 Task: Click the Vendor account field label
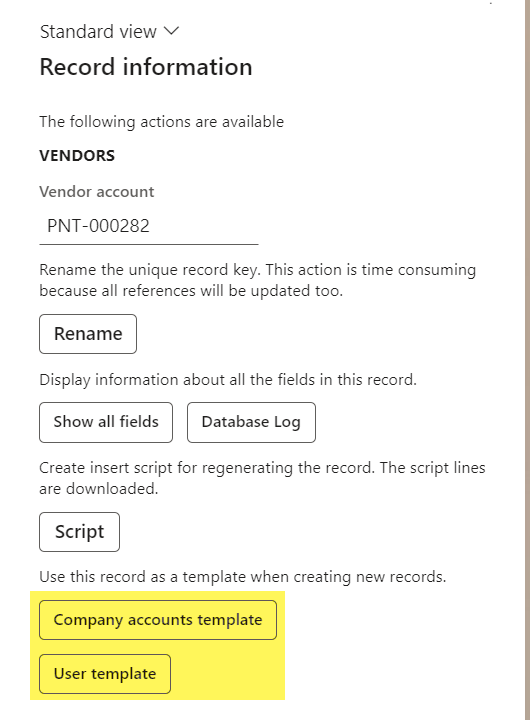point(97,191)
